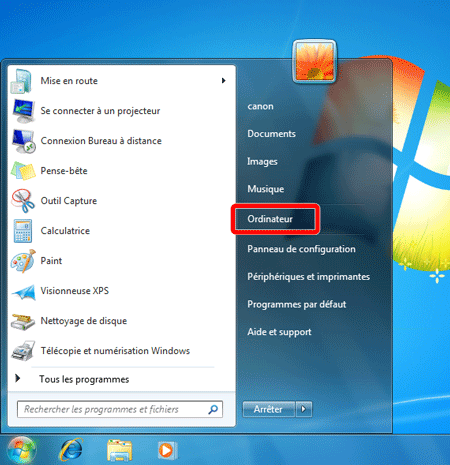Open Panneau de configuration
The height and width of the screenshot is (465, 450).
pos(301,249)
